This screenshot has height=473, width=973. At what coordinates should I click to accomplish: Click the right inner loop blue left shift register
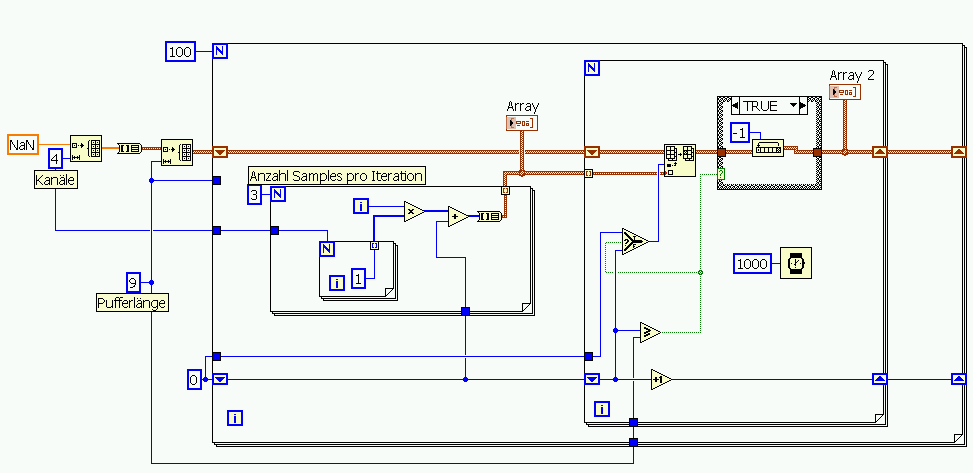click(593, 379)
